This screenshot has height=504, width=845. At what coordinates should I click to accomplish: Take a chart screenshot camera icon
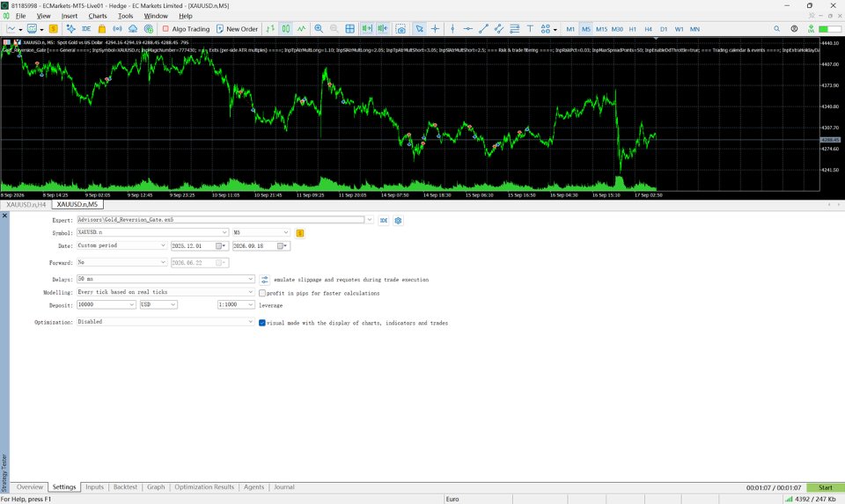pyautogui.click(x=401, y=29)
